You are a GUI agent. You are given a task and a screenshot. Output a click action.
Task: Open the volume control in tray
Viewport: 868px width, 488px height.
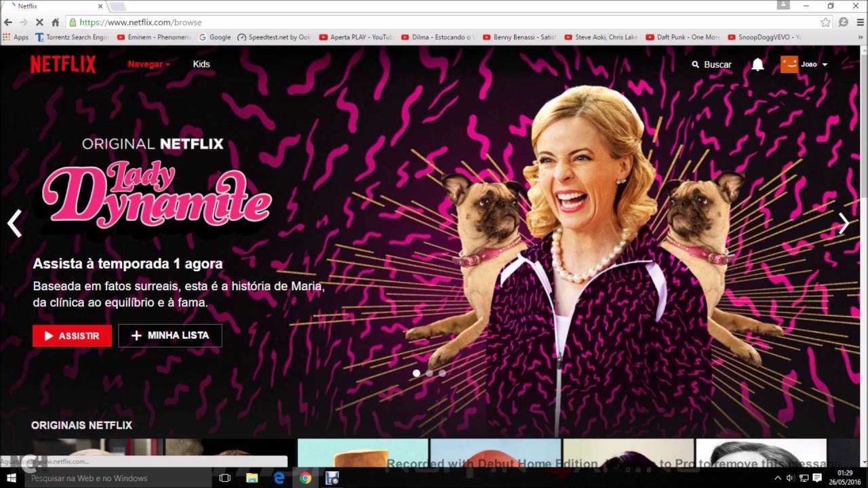(x=791, y=478)
